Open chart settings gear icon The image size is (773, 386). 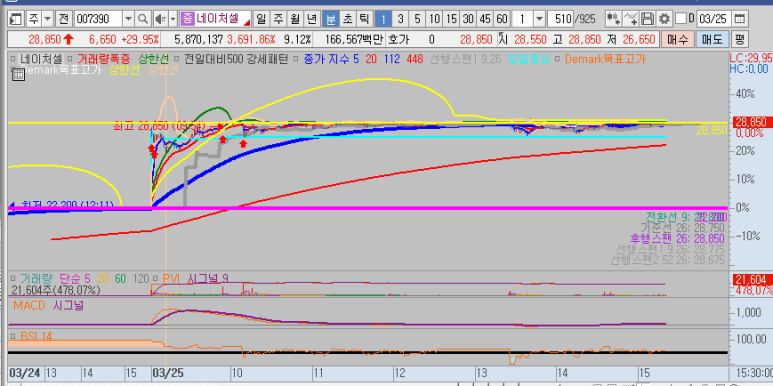[665, 19]
